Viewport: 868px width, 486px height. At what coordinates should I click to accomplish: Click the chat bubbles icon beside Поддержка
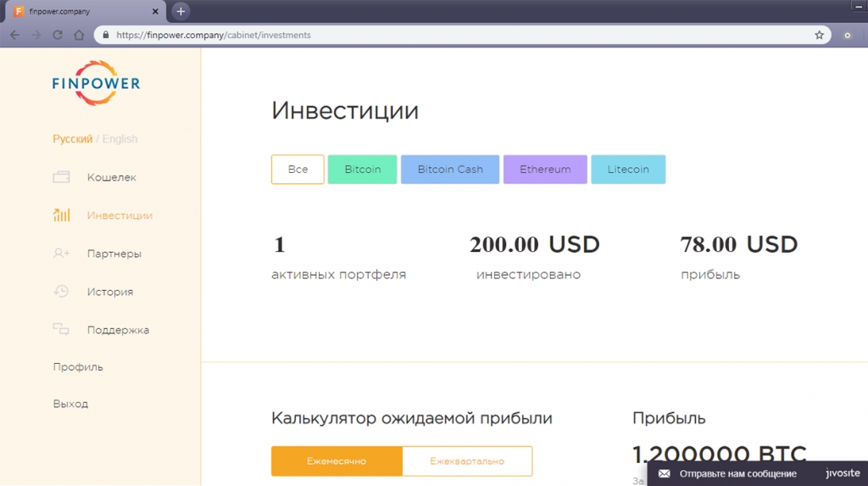point(61,329)
